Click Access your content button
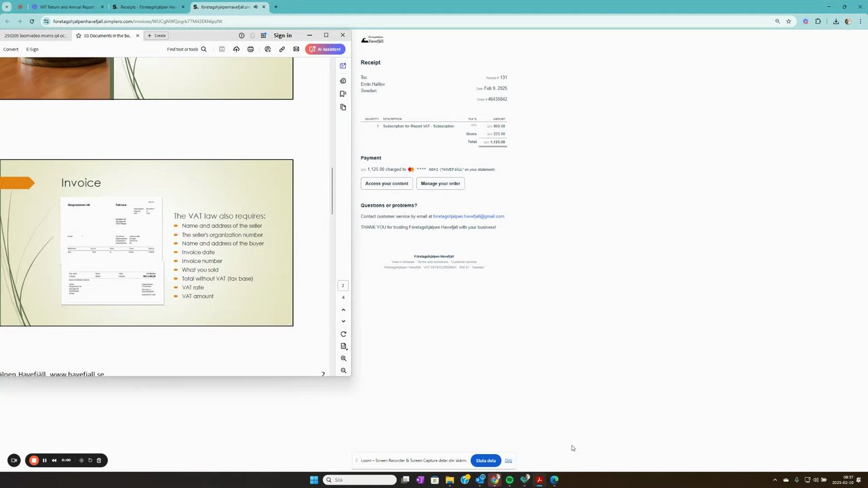This screenshot has width=868, height=488. pos(387,183)
